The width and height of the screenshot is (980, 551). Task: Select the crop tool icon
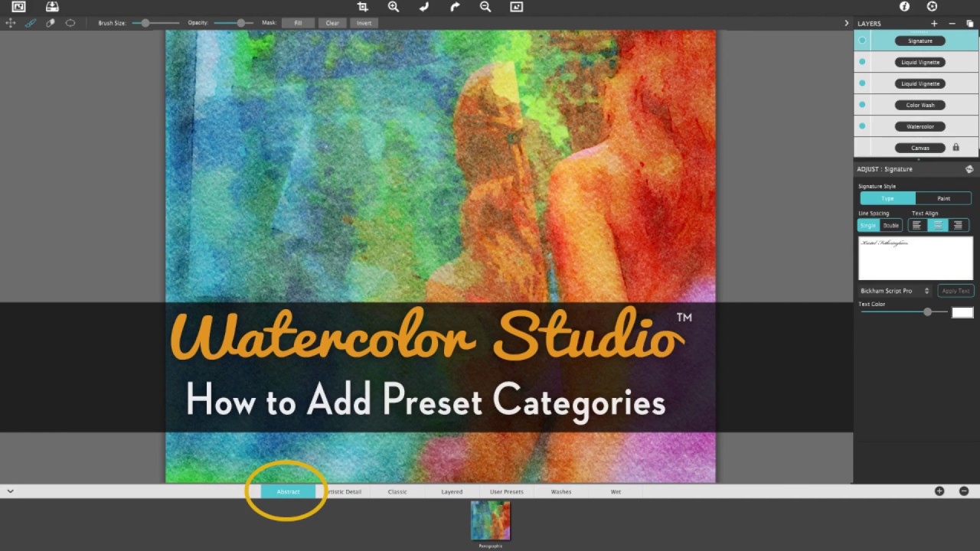pos(363,7)
